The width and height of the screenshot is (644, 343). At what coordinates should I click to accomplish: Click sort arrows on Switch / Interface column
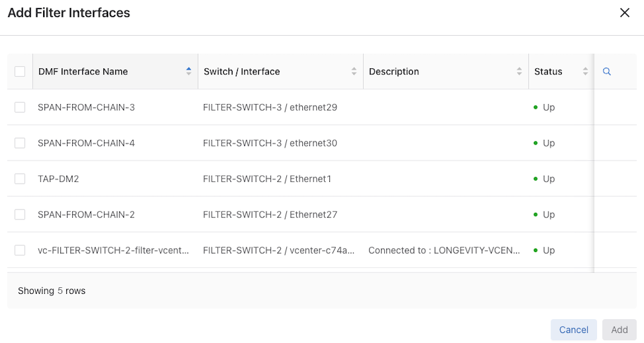[354, 72]
